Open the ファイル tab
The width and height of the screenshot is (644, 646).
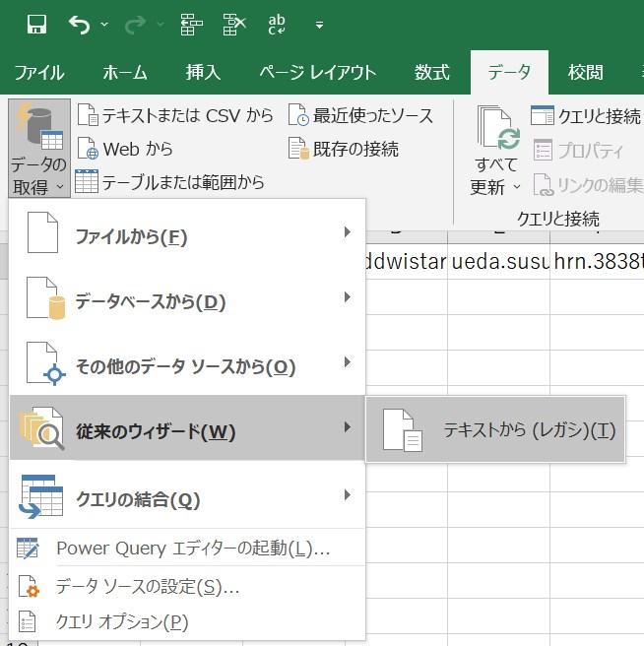point(39,73)
